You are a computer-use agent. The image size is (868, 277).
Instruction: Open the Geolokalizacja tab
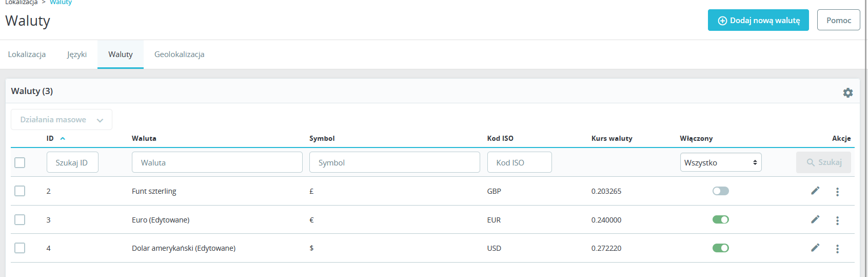pyautogui.click(x=179, y=54)
